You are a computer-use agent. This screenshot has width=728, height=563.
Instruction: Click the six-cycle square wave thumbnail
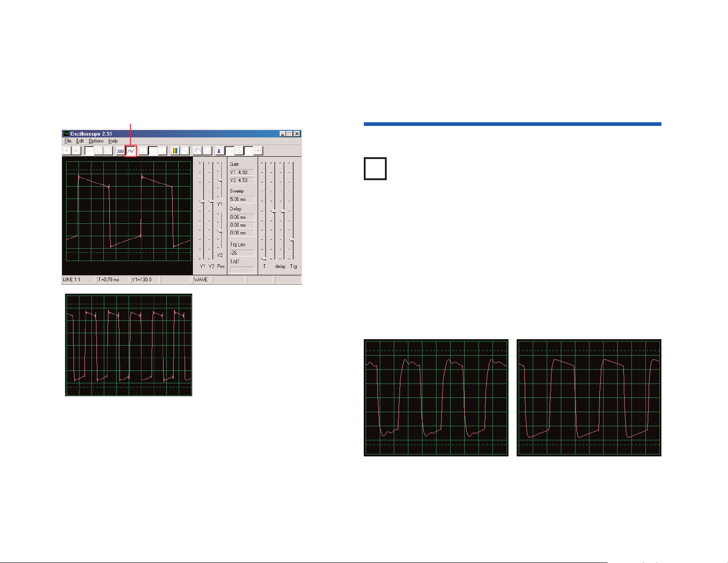[x=129, y=345]
